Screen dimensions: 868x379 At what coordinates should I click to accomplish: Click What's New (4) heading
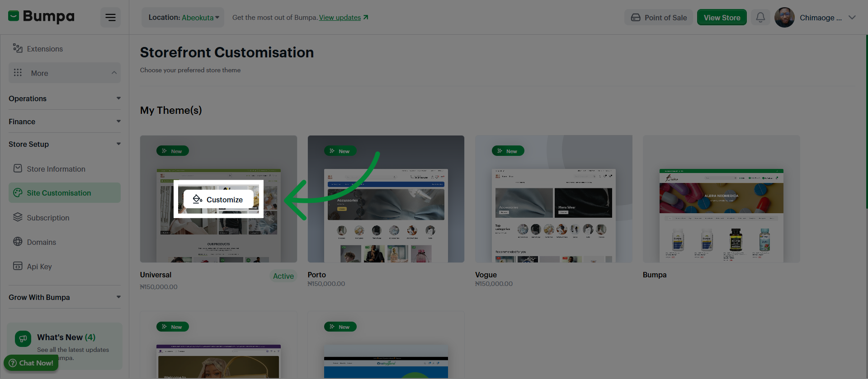(x=66, y=337)
